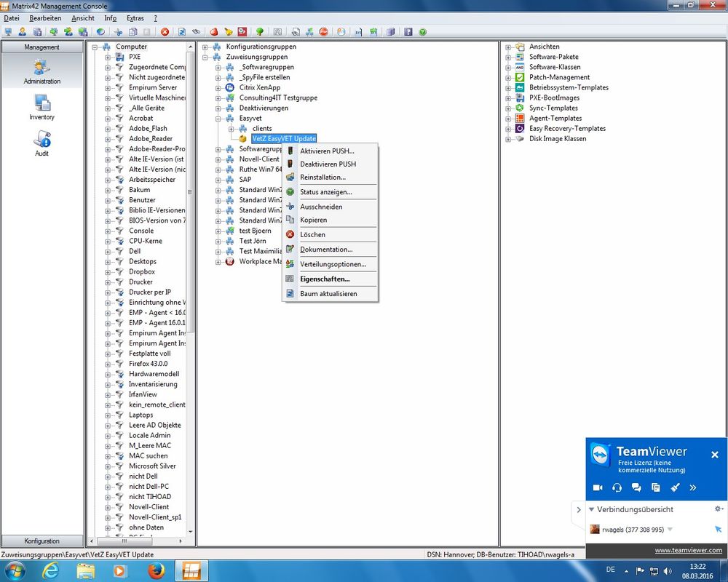Open the www.teamviewer.com link

point(688,551)
